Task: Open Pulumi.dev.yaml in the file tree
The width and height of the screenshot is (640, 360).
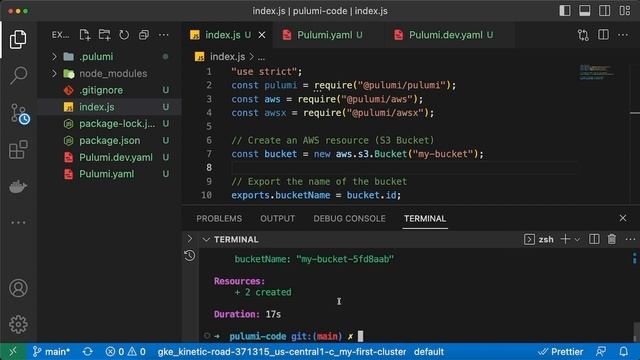Action: (x=109, y=157)
